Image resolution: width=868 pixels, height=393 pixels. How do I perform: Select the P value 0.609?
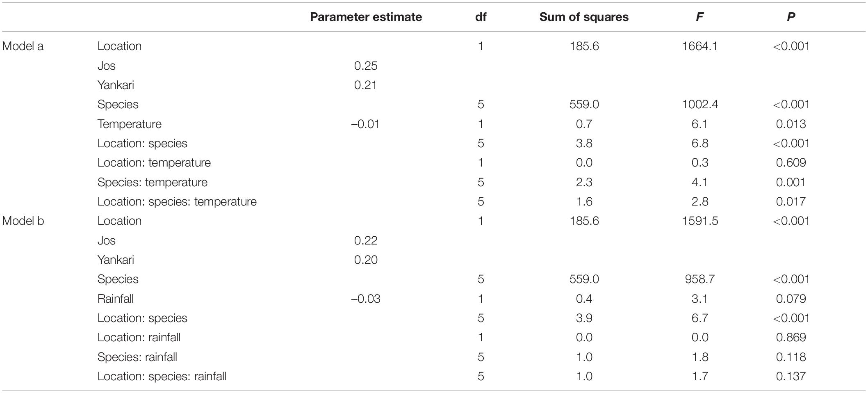(791, 162)
